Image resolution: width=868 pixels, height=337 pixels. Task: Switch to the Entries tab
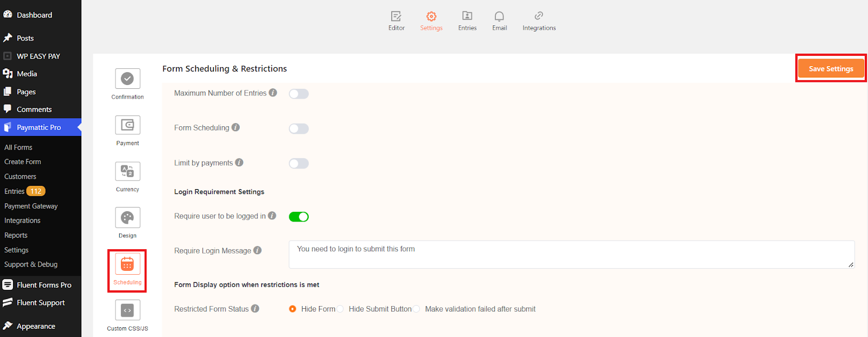[x=467, y=21]
